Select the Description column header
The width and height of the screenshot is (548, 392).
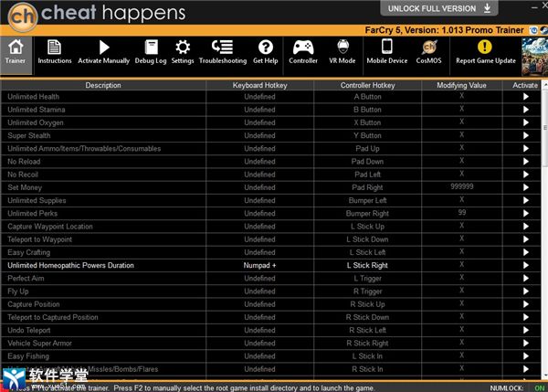[103, 85]
